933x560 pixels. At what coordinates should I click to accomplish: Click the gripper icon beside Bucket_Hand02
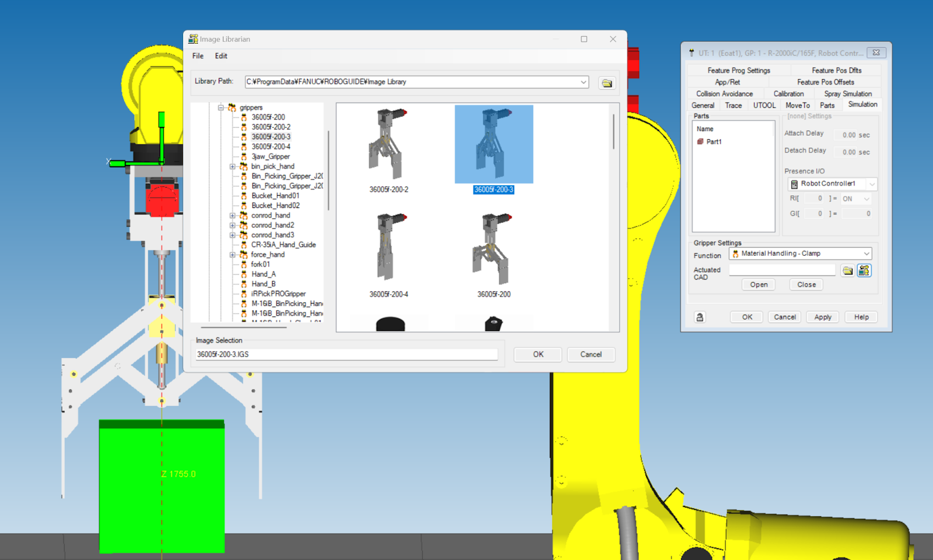(x=244, y=206)
